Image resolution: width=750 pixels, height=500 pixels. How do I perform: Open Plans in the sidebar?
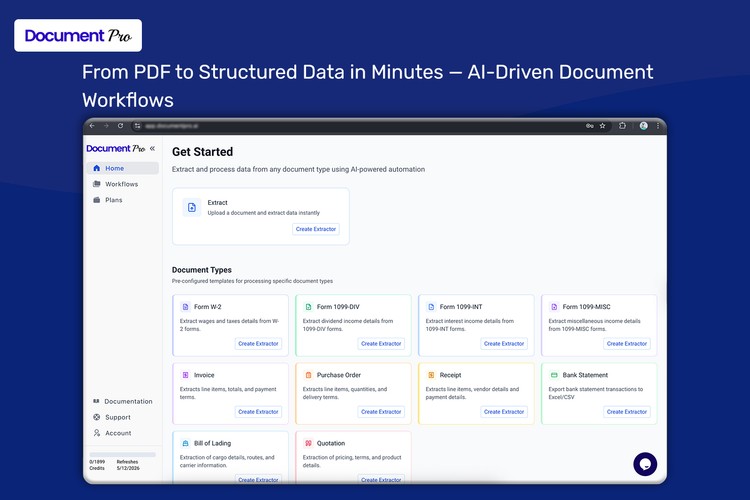tap(122, 200)
